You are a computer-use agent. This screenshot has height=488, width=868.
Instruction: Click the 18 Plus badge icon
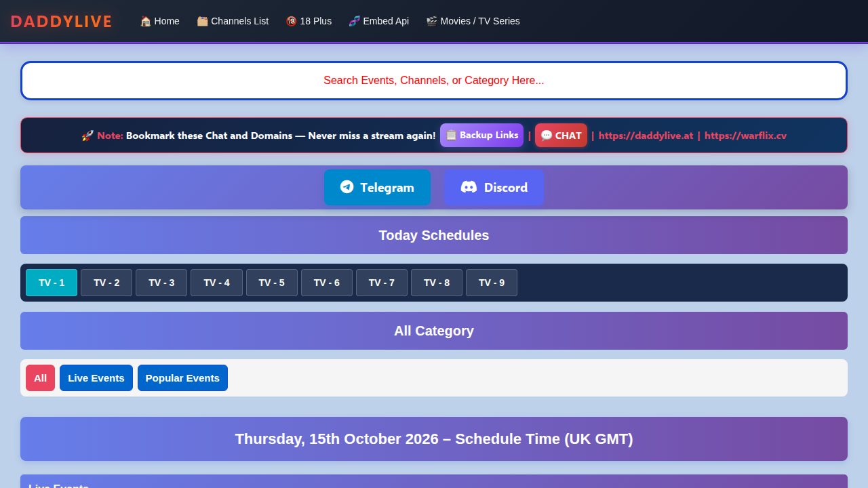coord(292,21)
